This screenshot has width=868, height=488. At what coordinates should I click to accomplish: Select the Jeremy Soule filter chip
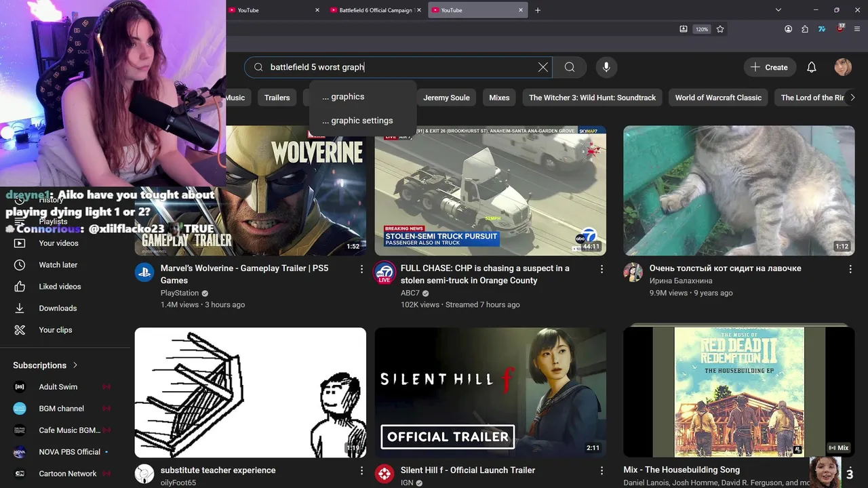(x=446, y=98)
